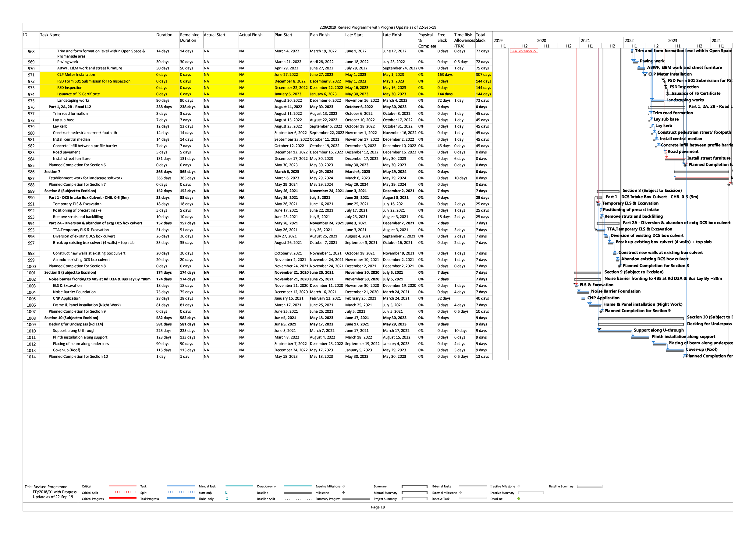Select the Plan Start column header

pos(283,35)
